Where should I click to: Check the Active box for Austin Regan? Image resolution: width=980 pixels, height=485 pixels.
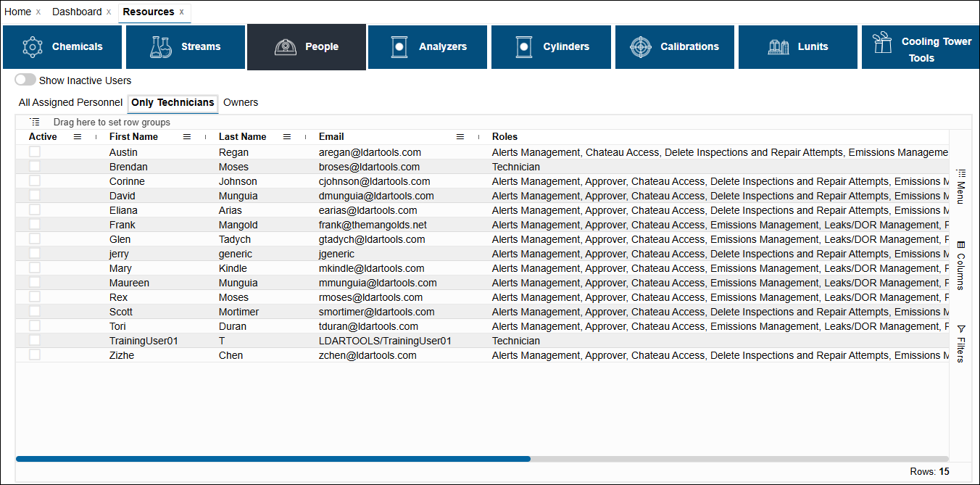tap(35, 152)
